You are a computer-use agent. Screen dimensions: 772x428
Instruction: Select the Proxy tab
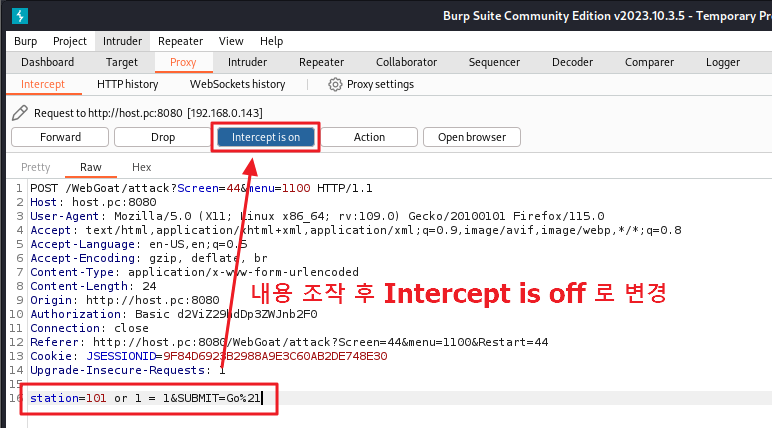(x=183, y=62)
